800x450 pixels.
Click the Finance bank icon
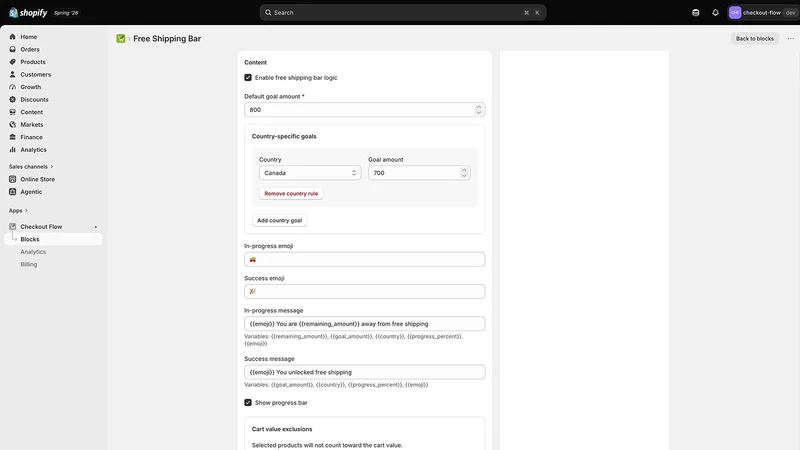12,137
